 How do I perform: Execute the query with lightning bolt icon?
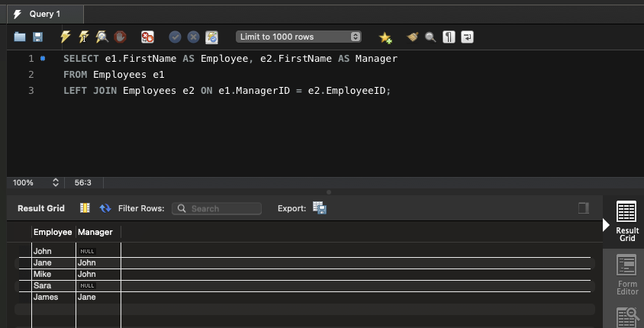click(x=66, y=37)
